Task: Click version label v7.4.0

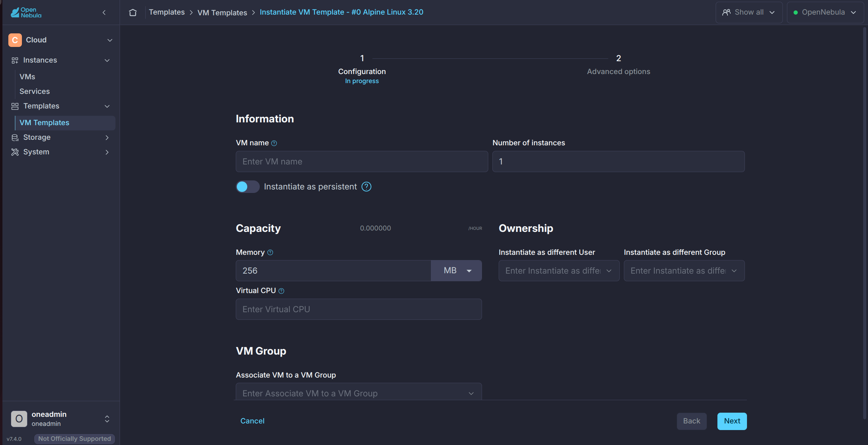Action: tap(14, 439)
